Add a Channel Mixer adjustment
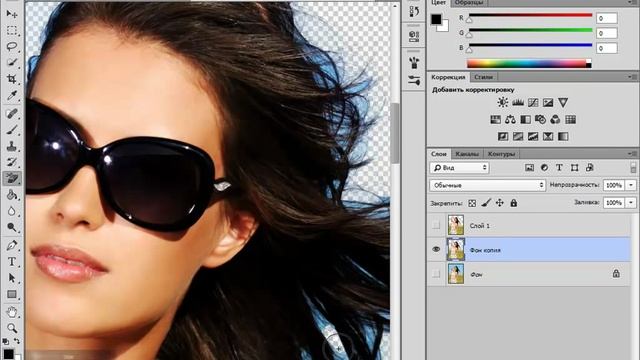This screenshot has width=640, height=360. 555,120
